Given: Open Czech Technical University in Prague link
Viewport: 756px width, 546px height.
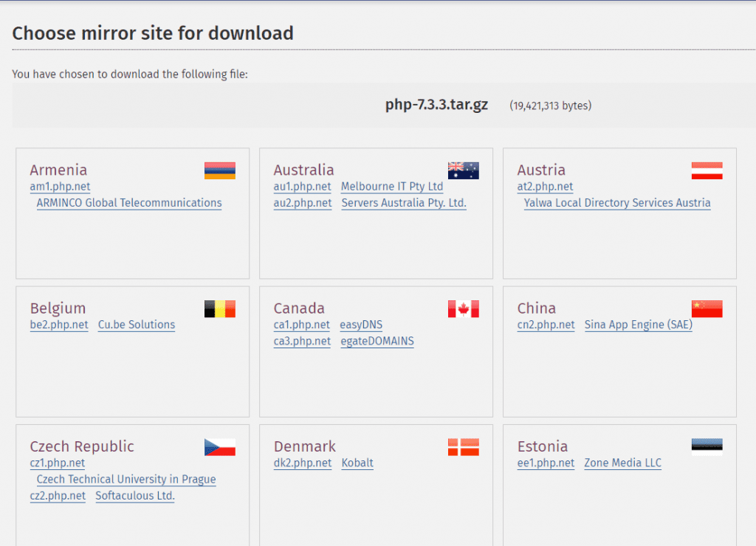Looking at the screenshot, I should tap(126, 480).
